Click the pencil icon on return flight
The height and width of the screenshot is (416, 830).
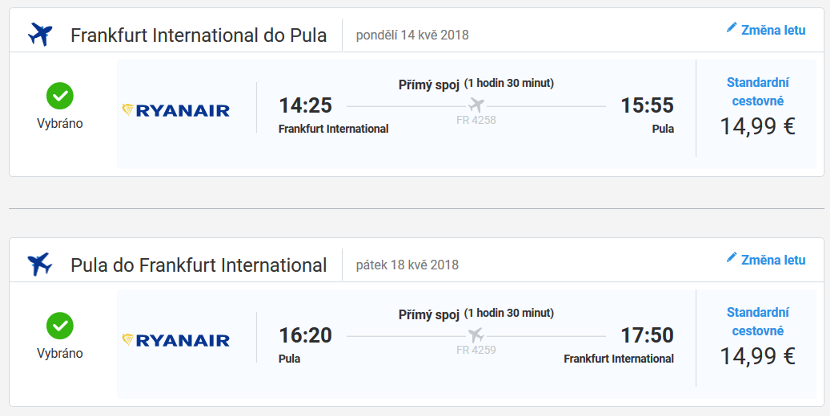732,257
